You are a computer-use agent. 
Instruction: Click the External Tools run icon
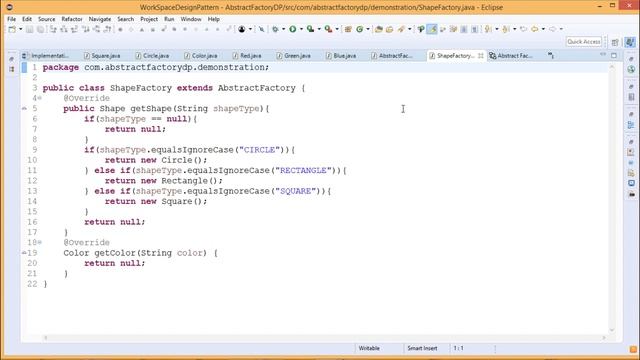coord(328,29)
